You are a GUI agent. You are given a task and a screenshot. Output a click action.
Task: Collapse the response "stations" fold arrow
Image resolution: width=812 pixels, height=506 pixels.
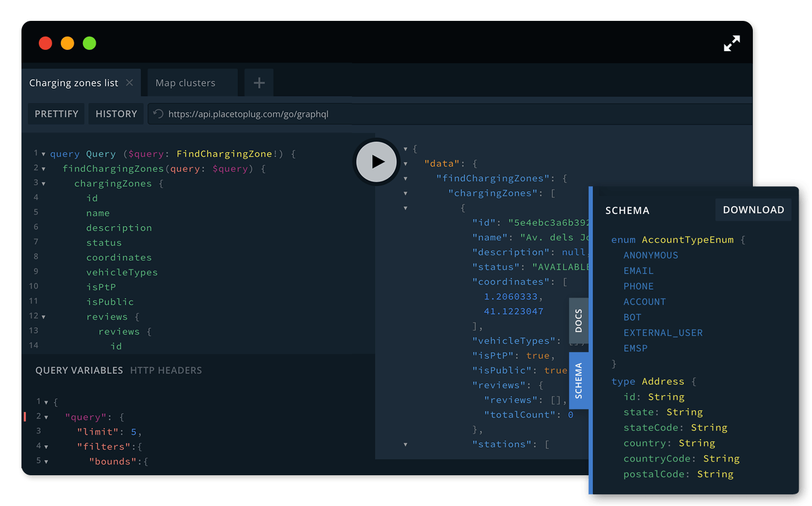click(x=405, y=444)
